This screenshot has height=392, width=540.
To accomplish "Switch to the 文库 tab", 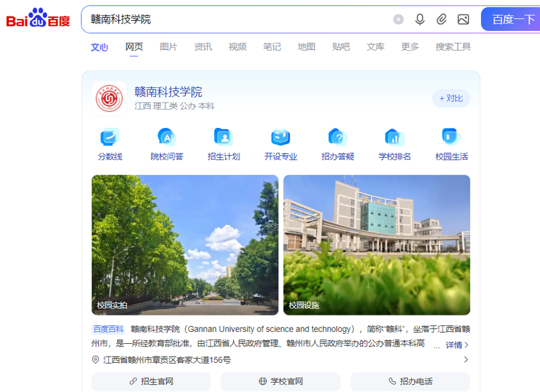I will pos(375,47).
